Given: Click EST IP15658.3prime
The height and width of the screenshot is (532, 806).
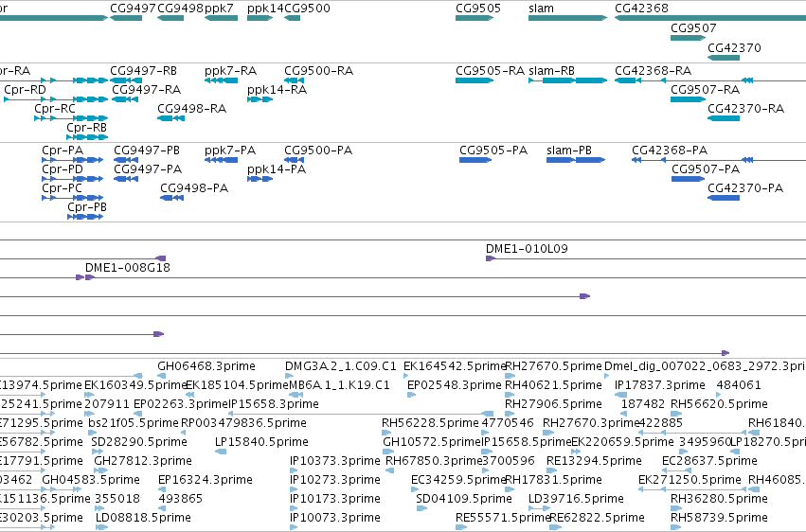Looking at the screenshot, I should point(274,404).
